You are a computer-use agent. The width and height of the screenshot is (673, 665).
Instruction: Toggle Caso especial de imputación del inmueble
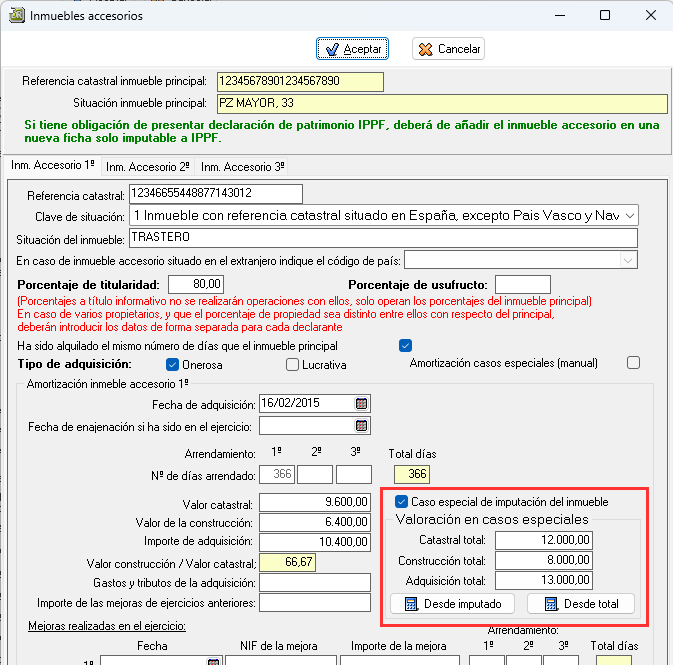pyautogui.click(x=401, y=501)
